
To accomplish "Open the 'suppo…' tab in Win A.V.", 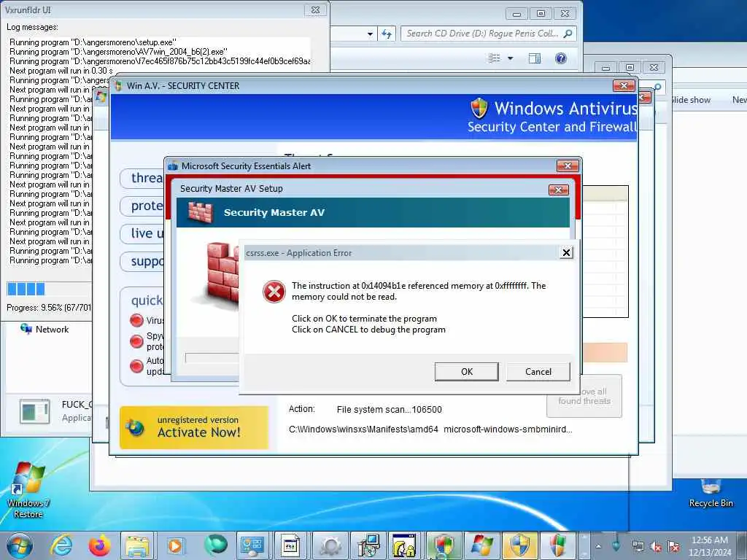I will (142, 262).
